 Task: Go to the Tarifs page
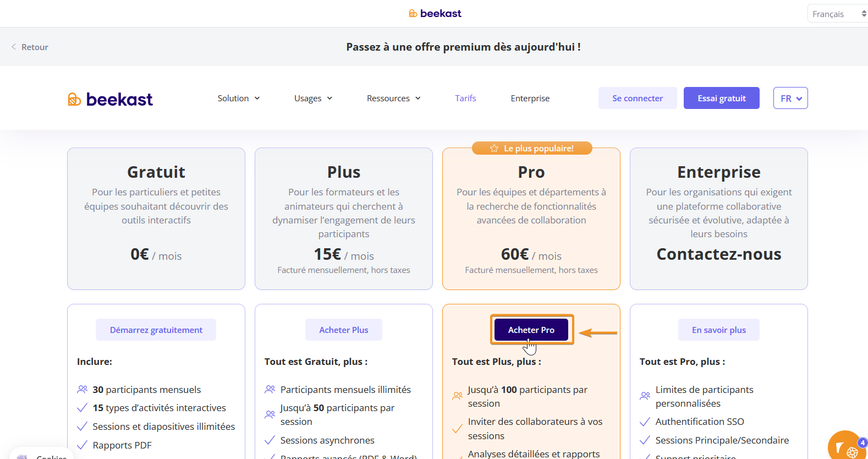coord(465,98)
